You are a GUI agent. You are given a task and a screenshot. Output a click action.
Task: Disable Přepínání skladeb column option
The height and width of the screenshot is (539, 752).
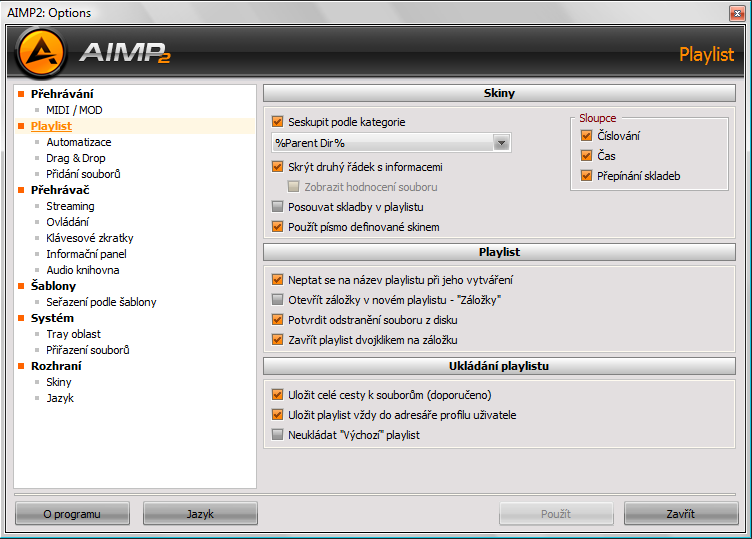[586, 176]
